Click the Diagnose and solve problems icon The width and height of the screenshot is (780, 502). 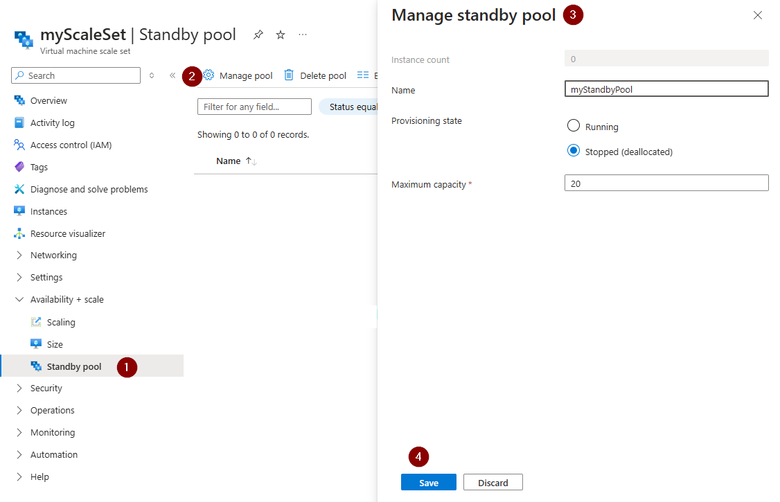pos(19,189)
